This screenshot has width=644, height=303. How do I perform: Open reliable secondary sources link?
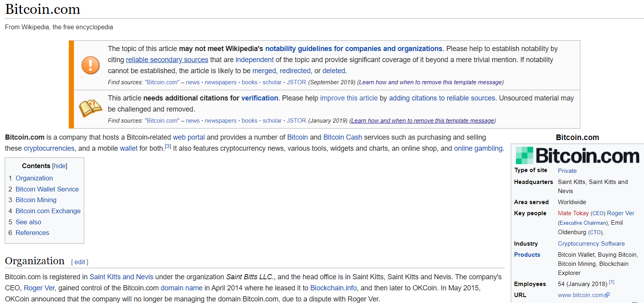pyautogui.click(x=167, y=60)
